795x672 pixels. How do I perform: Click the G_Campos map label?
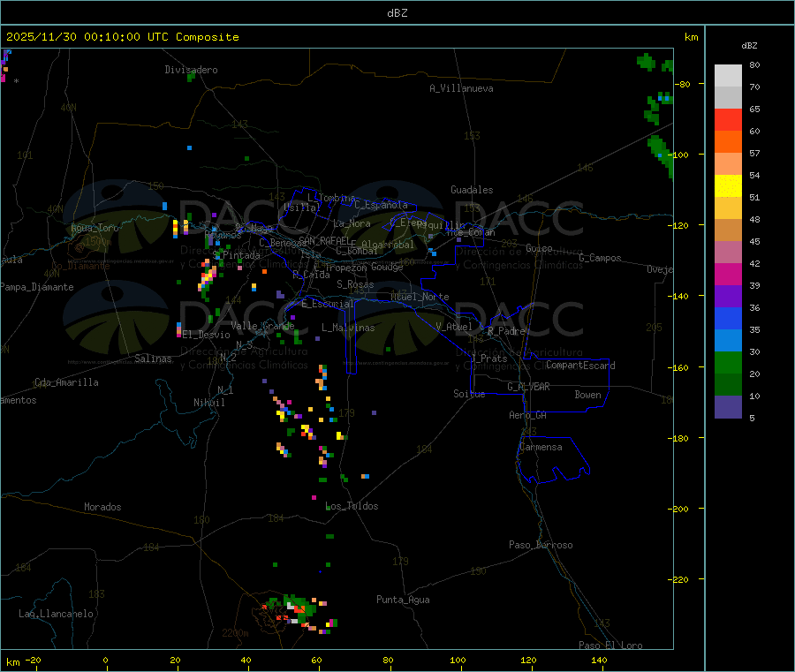pos(601,258)
